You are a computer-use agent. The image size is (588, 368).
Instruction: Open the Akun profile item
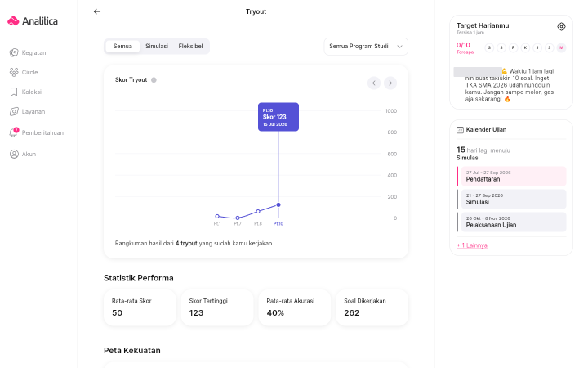click(x=23, y=154)
